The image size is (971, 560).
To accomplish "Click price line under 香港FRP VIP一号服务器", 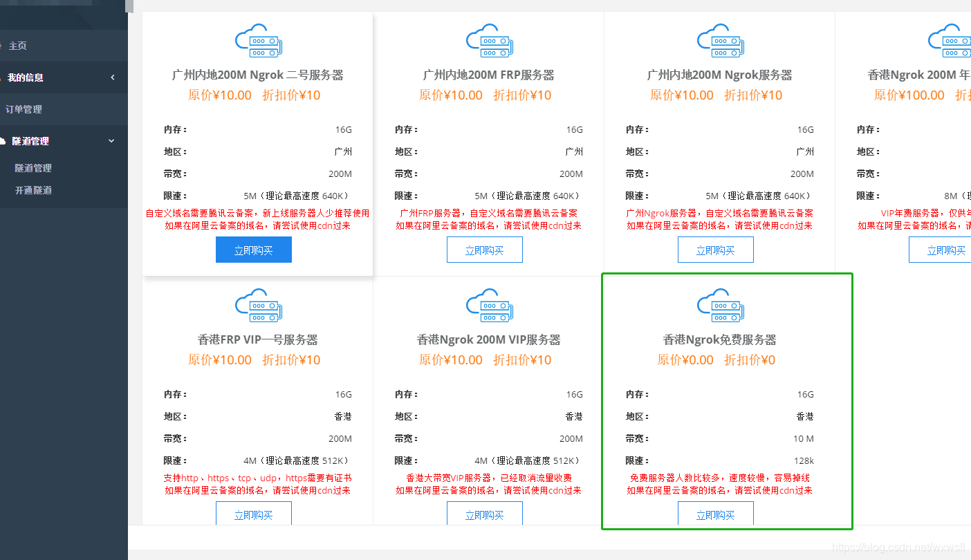I will [255, 360].
